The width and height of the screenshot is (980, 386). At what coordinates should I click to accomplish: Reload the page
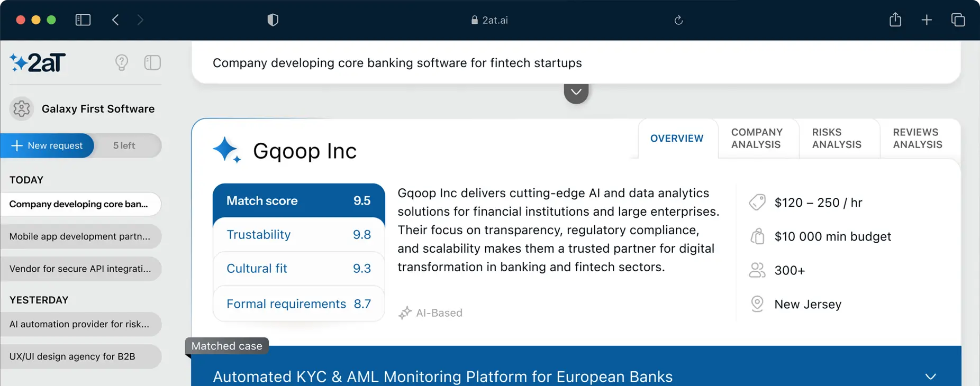click(678, 20)
